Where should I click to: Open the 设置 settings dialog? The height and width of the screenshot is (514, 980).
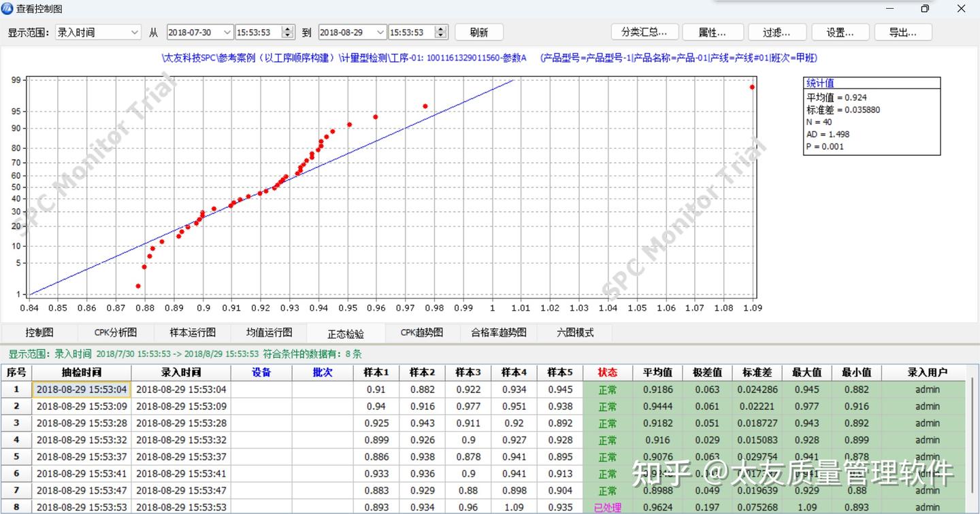pyautogui.click(x=840, y=31)
